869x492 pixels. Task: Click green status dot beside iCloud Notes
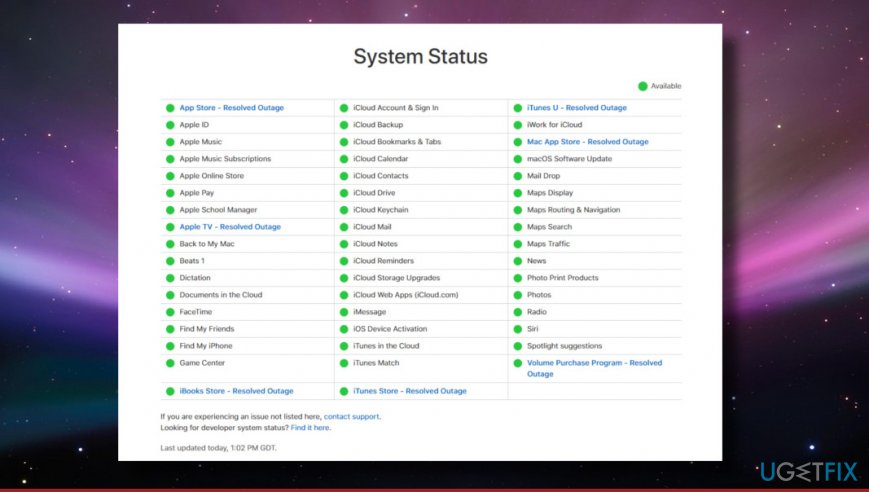pyautogui.click(x=344, y=244)
